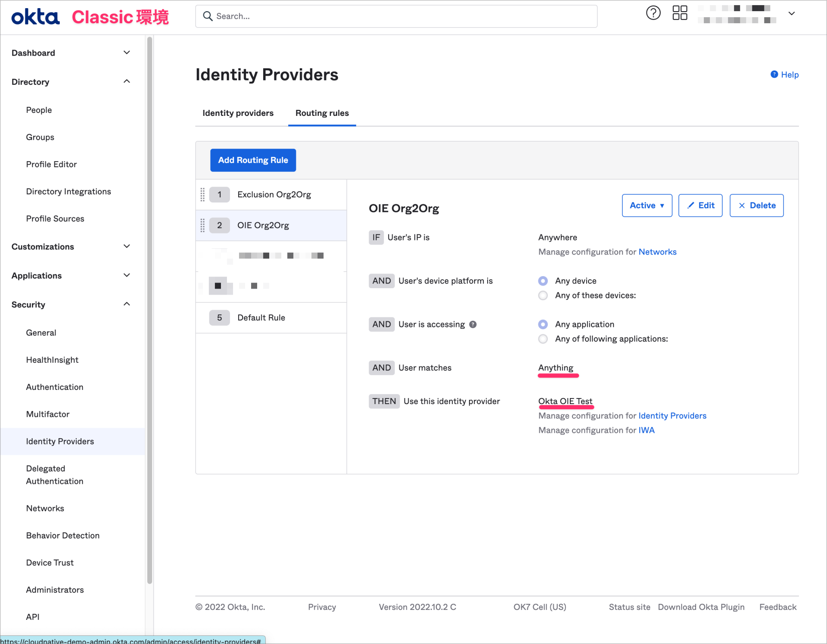Open the Active status dropdown
This screenshot has width=827, height=644.
(x=647, y=205)
